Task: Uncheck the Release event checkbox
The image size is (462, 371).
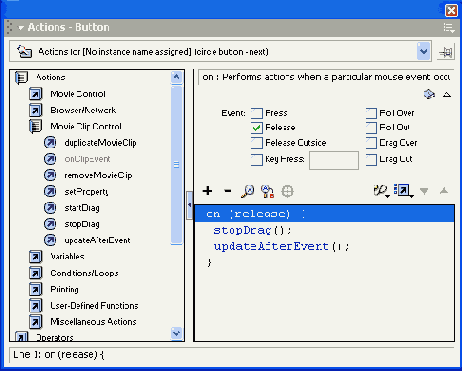Action: point(257,128)
